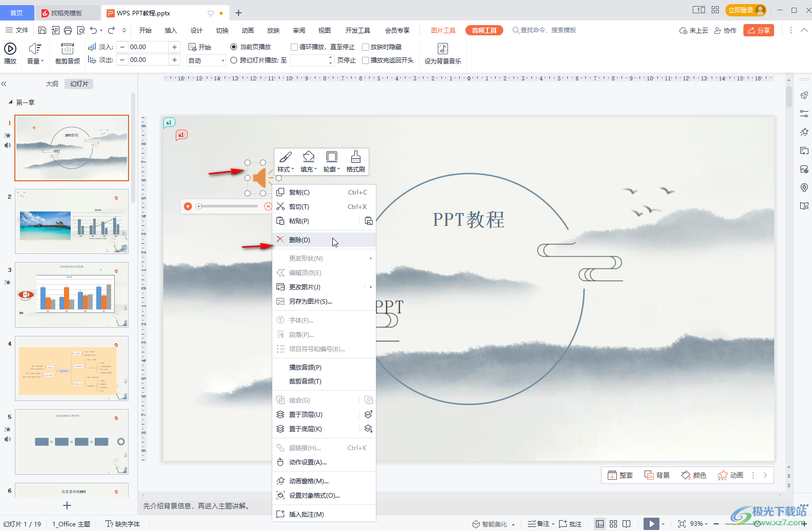Open the 更改图片 submenu
812x531 pixels.
pyautogui.click(x=324, y=287)
